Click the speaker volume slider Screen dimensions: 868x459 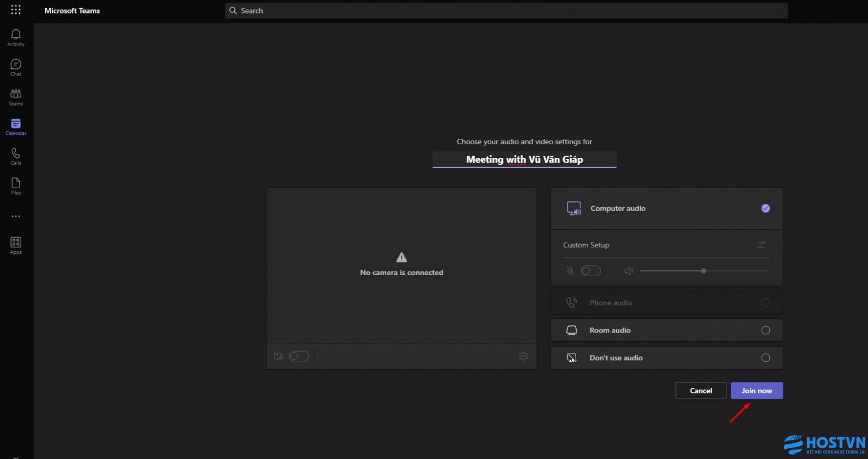[704, 271]
